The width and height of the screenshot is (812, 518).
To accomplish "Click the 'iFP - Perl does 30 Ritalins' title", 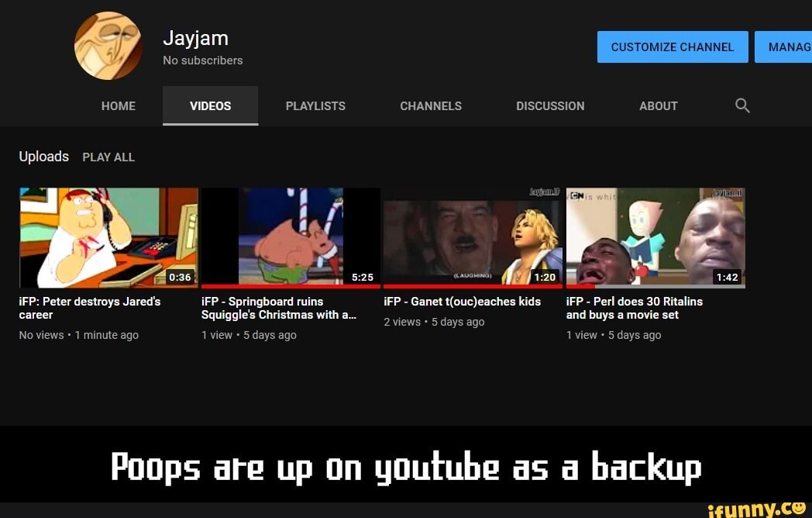I will (x=634, y=308).
